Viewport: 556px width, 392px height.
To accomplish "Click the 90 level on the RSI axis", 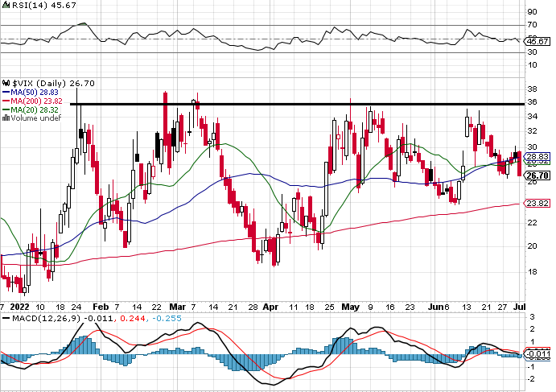I will click(532, 12).
